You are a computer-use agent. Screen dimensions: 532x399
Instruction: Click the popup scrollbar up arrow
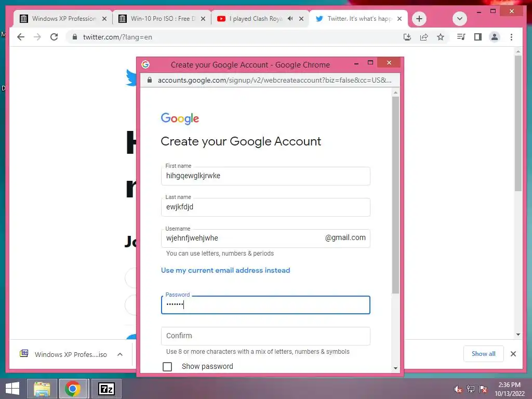point(395,92)
